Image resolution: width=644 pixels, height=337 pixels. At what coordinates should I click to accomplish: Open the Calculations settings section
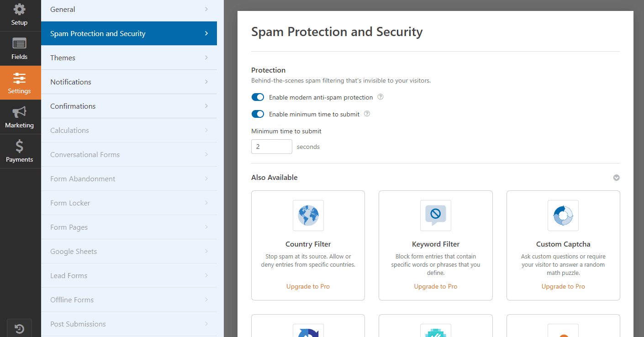129,130
